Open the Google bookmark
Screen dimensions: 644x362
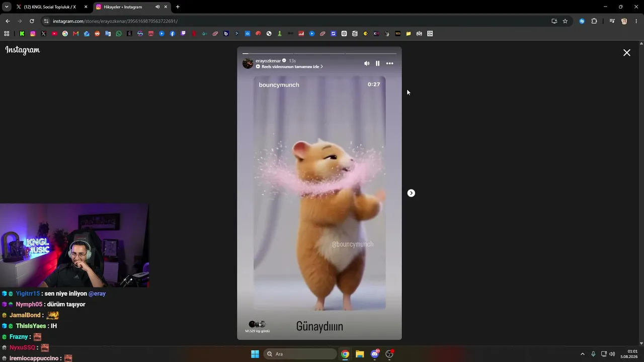65,34
